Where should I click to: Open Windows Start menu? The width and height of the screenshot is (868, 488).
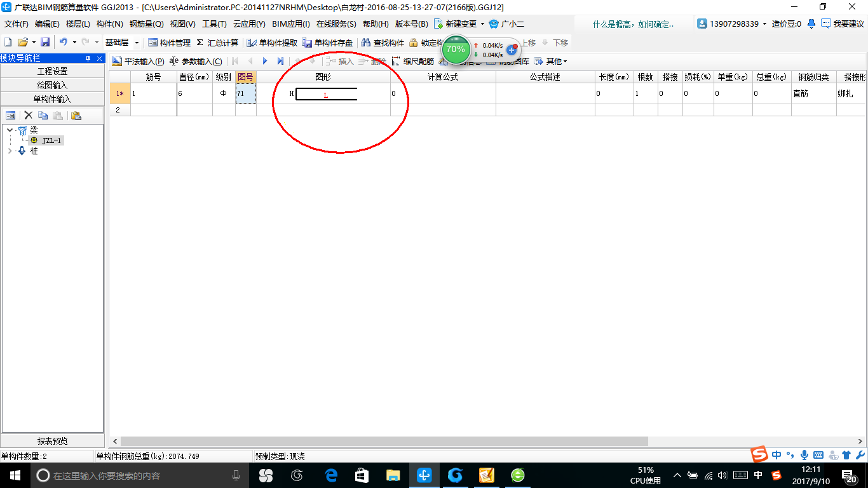click(x=15, y=475)
